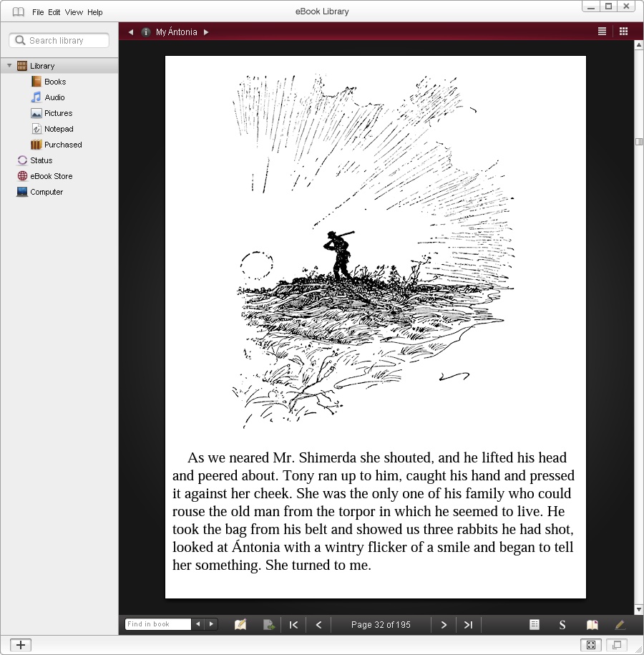644x655 pixels.
Task: Click the My Ántonia title
Action: tap(176, 32)
